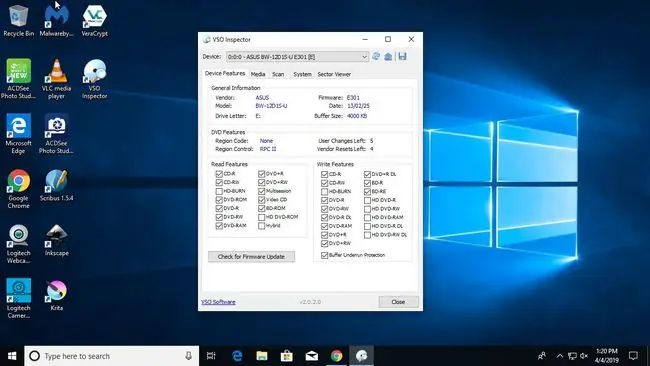
Task: Click the taskbar search box
Action: pos(112,356)
